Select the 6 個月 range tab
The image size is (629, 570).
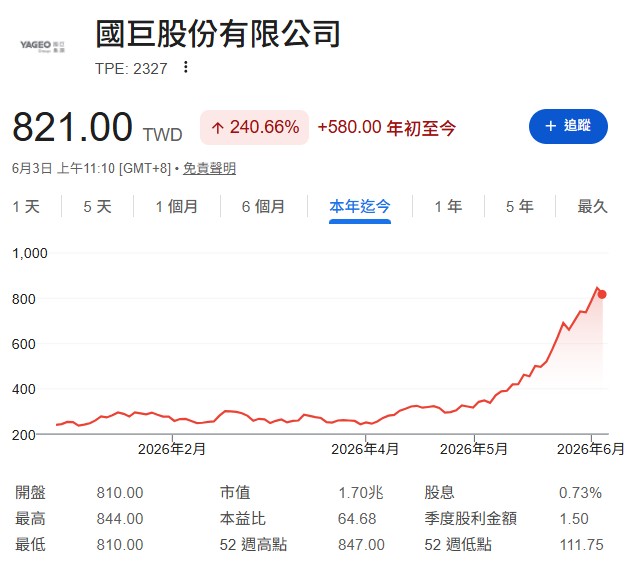[264, 207]
